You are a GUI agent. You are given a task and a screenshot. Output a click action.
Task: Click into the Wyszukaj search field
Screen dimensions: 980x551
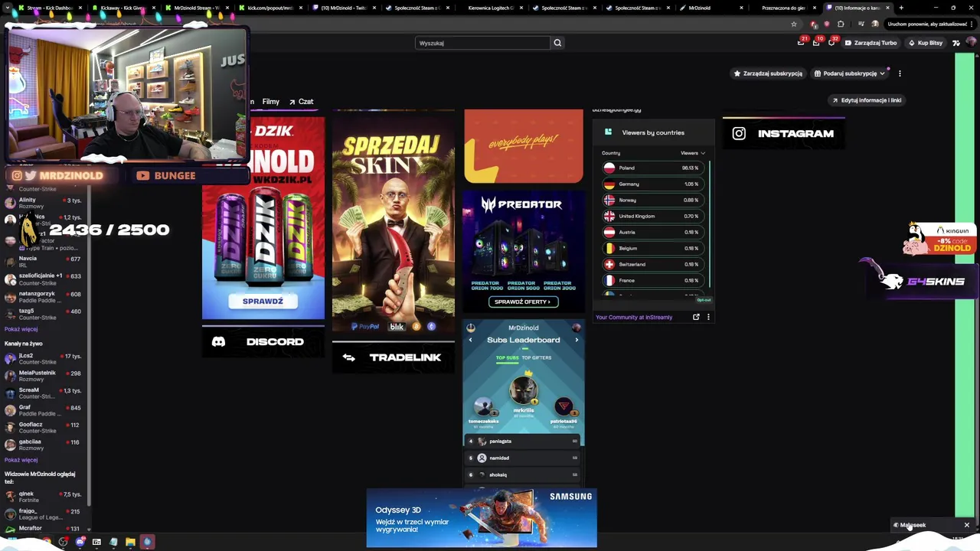click(x=482, y=43)
